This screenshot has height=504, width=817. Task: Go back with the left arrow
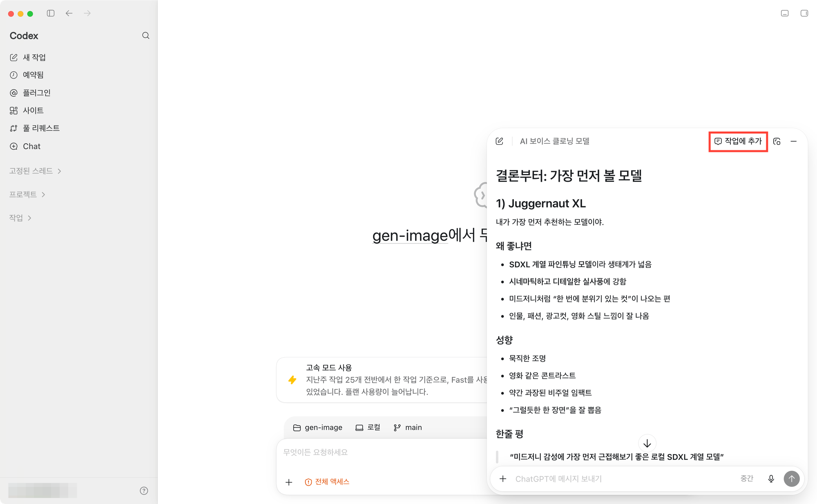tap(69, 13)
